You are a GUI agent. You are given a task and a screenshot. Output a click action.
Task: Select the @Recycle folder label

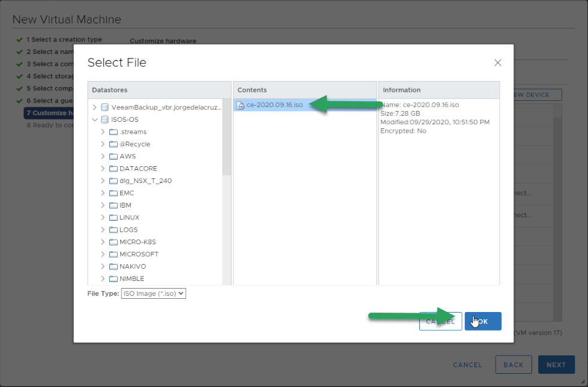pos(135,144)
